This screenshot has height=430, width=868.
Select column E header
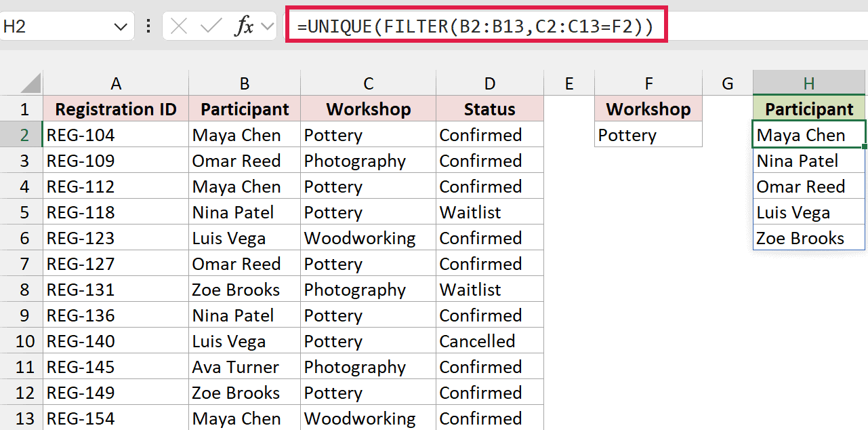pos(569,83)
